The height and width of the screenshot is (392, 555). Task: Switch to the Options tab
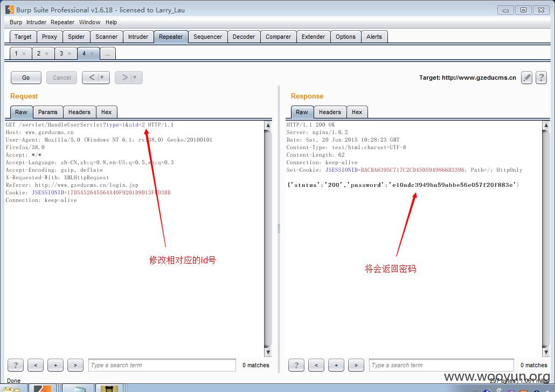coord(345,37)
